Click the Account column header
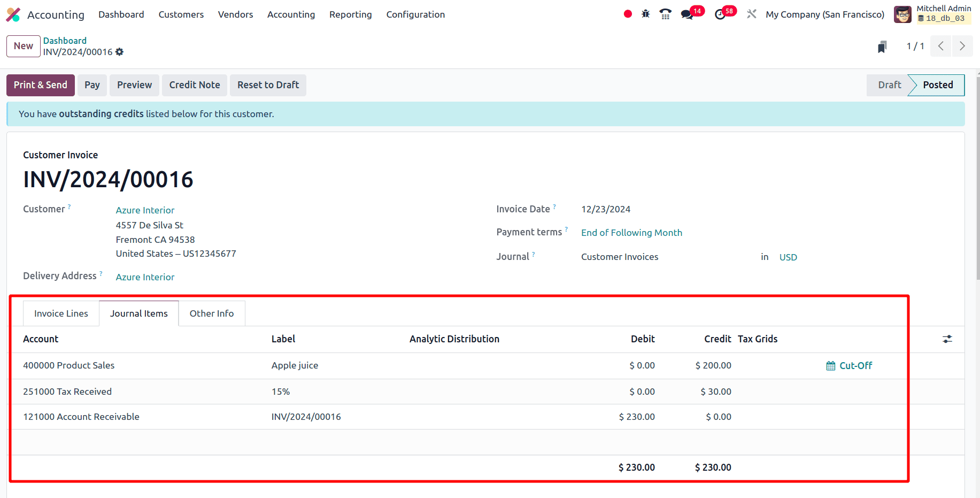 point(41,339)
